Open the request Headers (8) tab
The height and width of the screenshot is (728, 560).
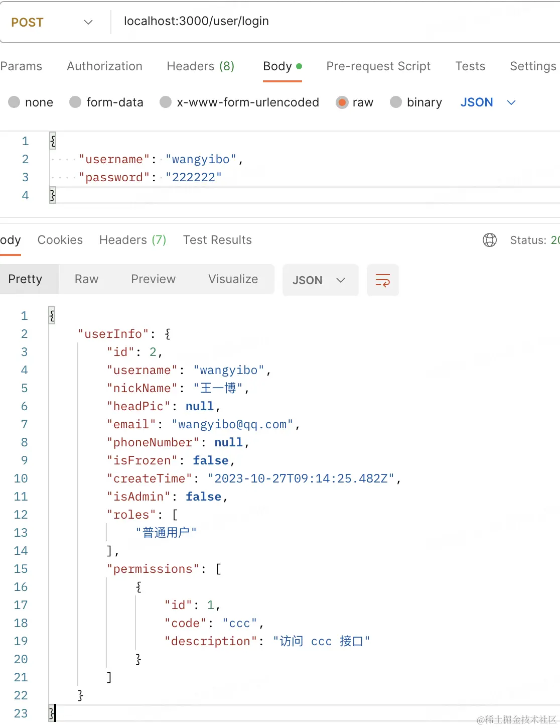[x=200, y=66]
